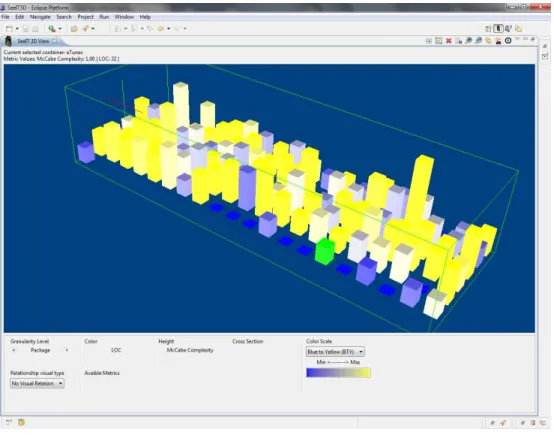Click the red X icon in view toolbar
The image size is (554, 435).
pos(448,41)
